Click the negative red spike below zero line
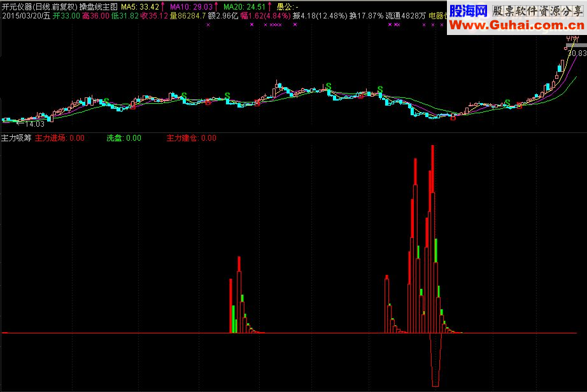Screen dimensions: 587x392 (x=435, y=360)
